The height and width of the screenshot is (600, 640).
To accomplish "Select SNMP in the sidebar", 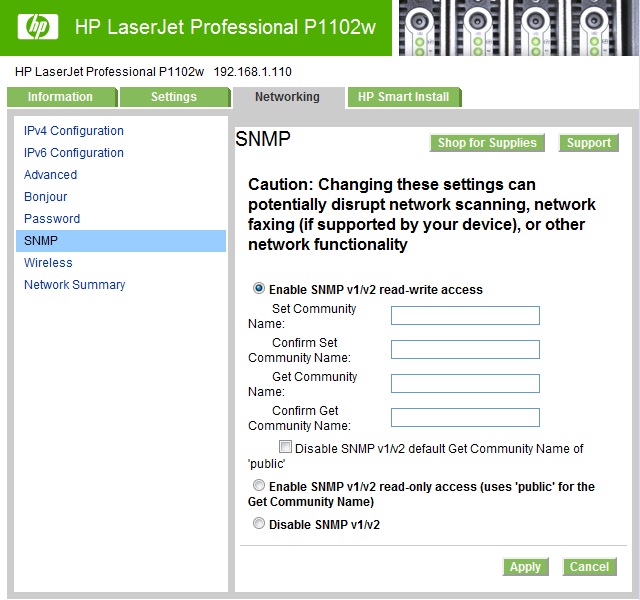I will pyautogui.click(x=121, y=241).
